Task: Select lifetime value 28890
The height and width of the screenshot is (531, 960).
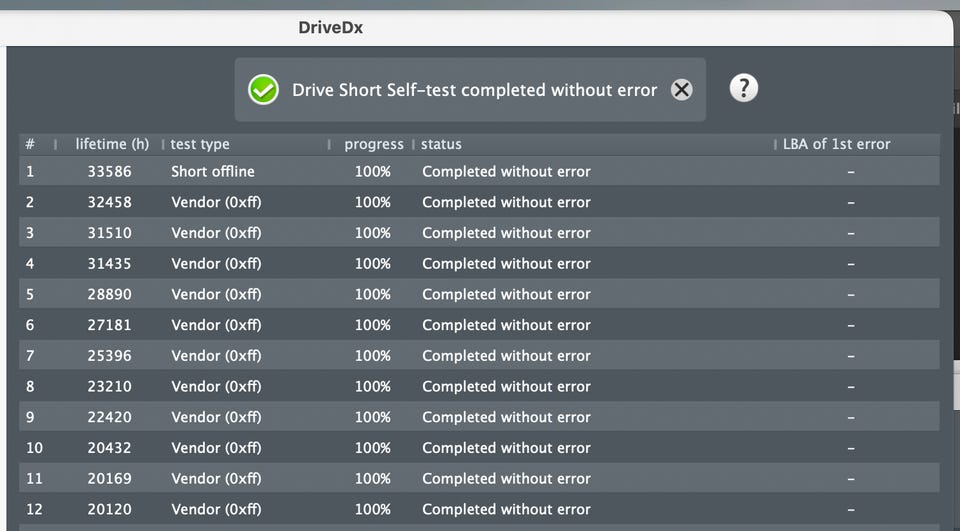Action: (110, 294)
